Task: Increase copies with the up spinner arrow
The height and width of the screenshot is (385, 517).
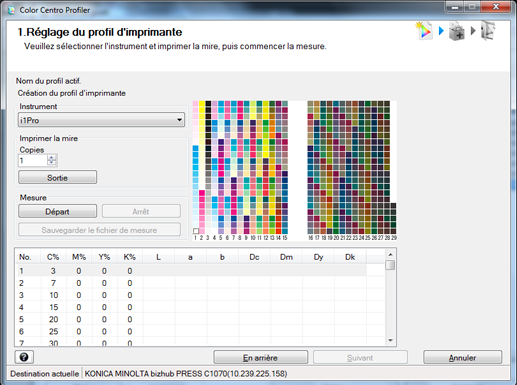Action: click(52, 157)
